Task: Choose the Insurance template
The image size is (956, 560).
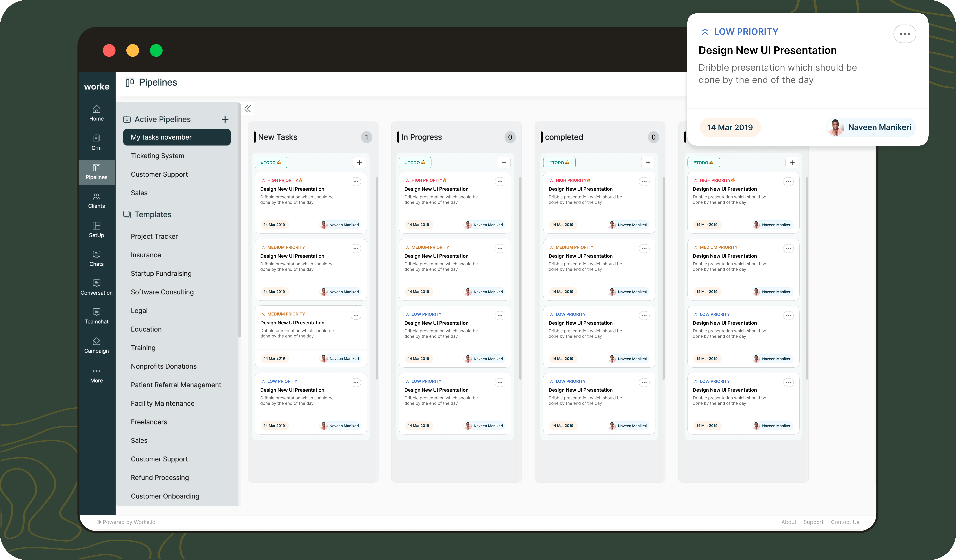Action: (146, 255)
